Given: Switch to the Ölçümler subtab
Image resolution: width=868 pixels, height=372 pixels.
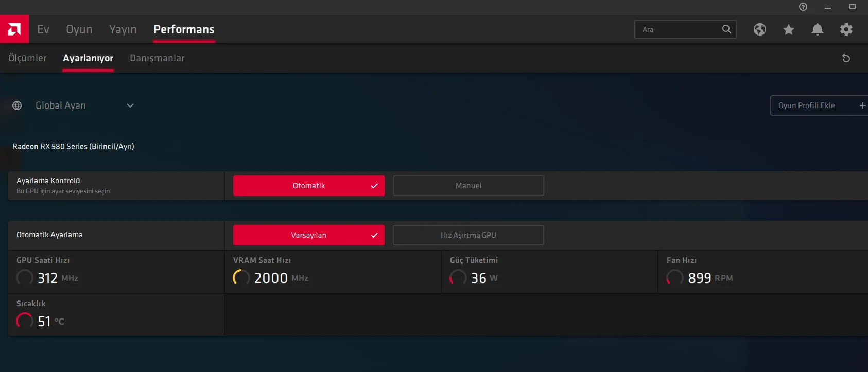Looking at the screenshot, I should coord(27,58).
